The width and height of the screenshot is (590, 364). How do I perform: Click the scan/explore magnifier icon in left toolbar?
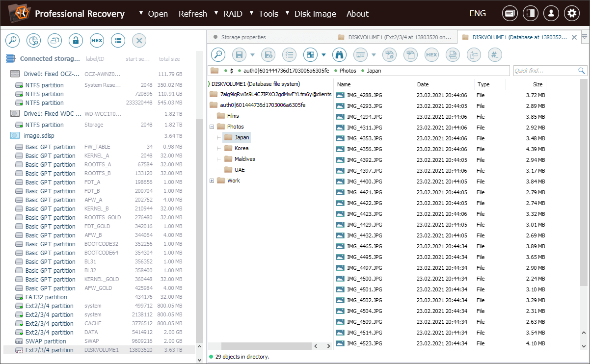[13, 40]
